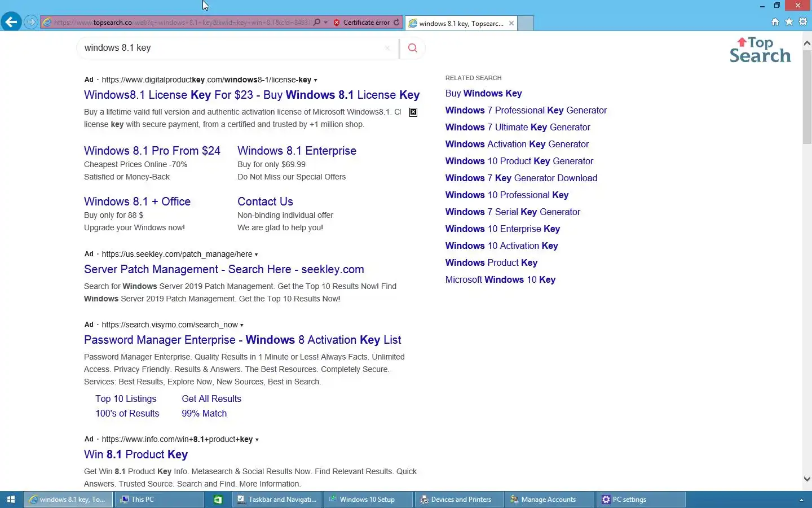Open Windows 10 Professional Key link
This screenshot has width=812, height=508.
[507, 195]
